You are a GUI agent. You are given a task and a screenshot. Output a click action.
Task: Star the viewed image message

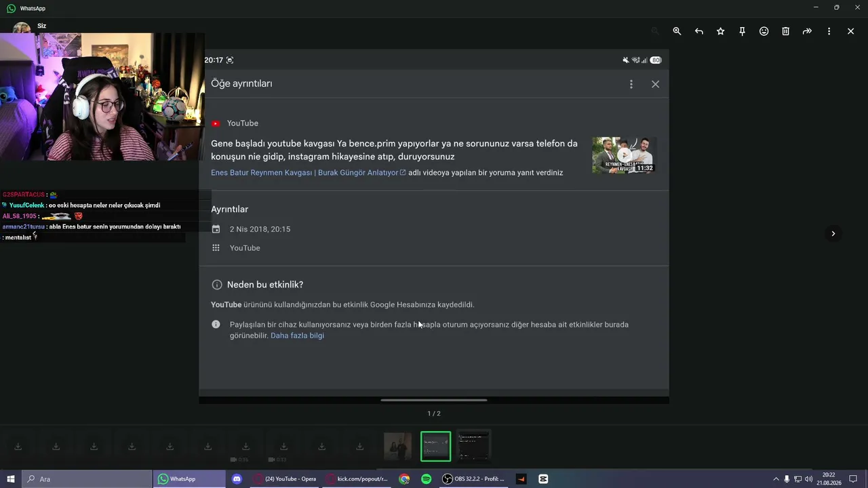[x=720, y=31]
